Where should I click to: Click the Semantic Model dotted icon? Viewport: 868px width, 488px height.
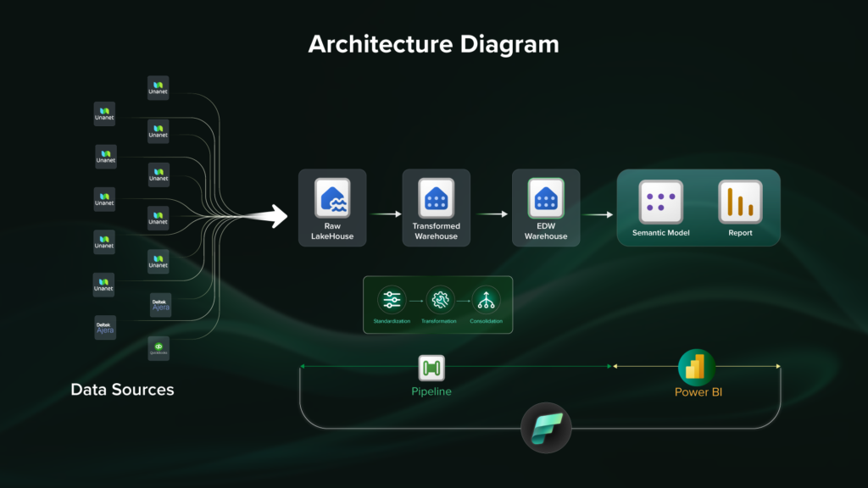661,202
